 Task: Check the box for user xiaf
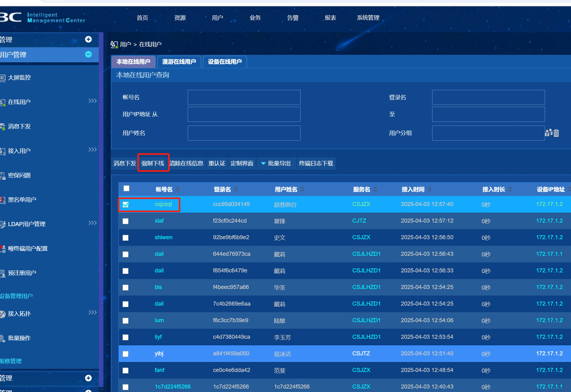click(x=126, y=221)
